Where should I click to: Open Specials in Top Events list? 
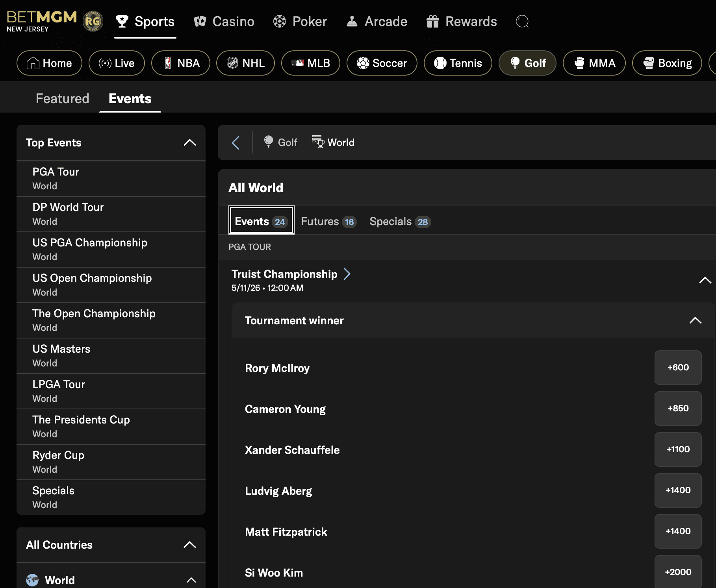click(111, 497)
